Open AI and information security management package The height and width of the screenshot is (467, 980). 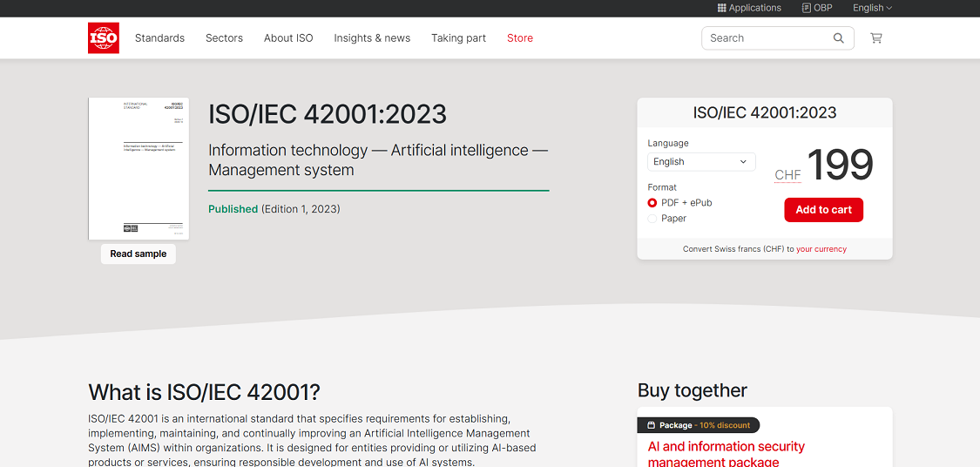[727, 455]
